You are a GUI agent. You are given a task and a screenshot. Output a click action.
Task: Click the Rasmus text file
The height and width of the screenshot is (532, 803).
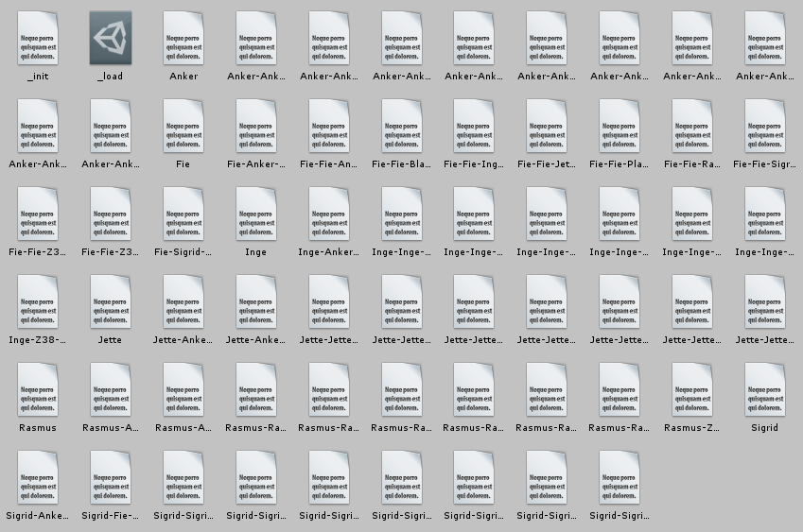click(38, 390)
